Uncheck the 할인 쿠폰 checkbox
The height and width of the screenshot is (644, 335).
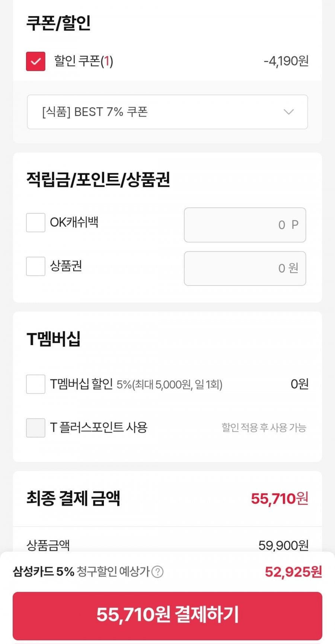(36, 61)
